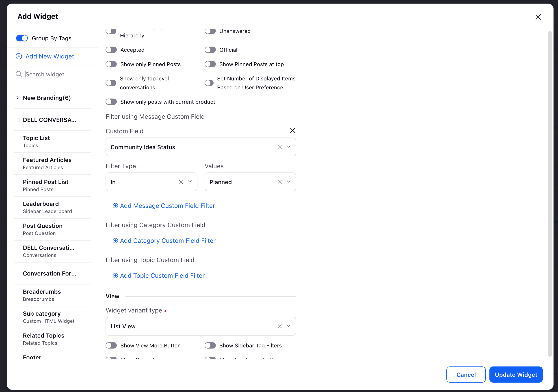
Task: Click the Community Idea Status field value
Action: click(143, 147)
